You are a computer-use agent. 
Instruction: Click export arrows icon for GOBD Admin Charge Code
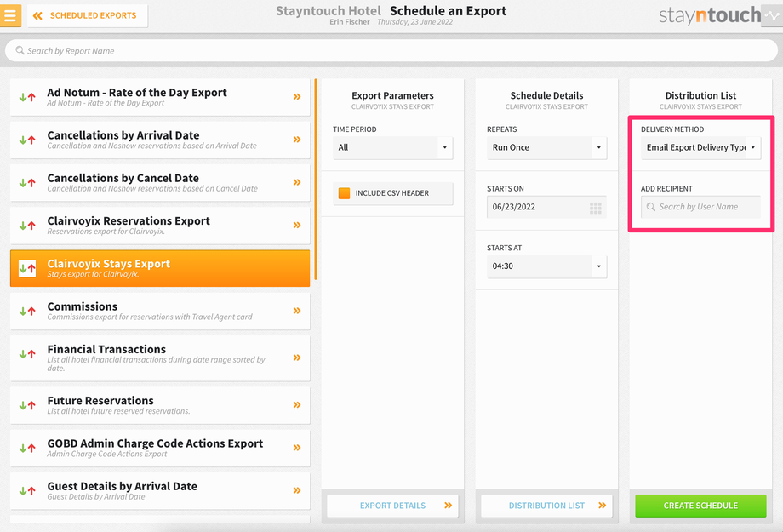click(27, 448)
